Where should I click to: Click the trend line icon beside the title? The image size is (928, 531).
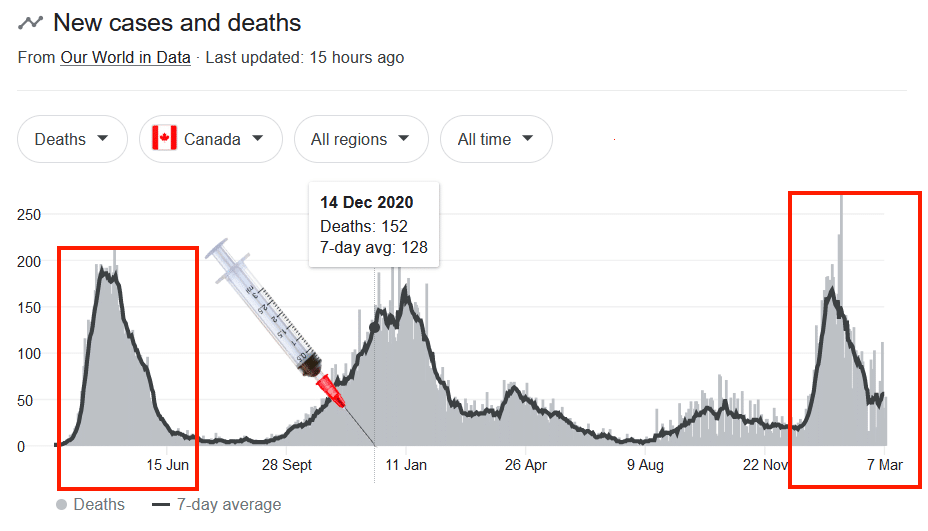coord(30,22)
